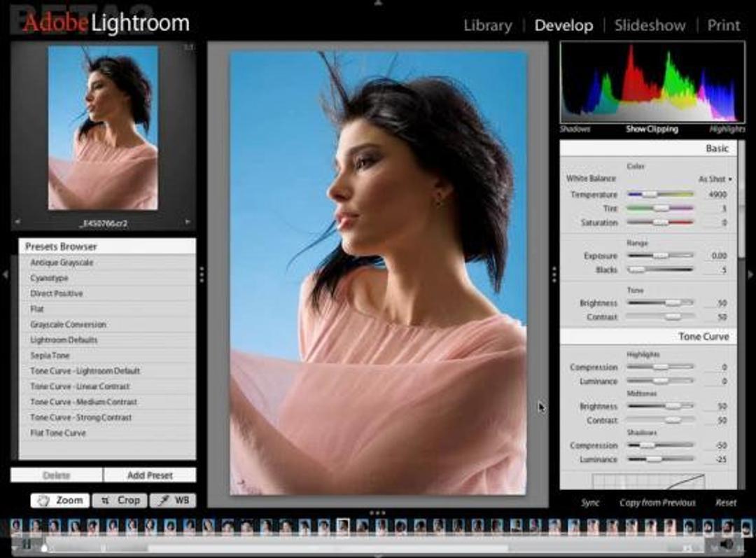Collapse the Basic panel header

pos(717,148)
